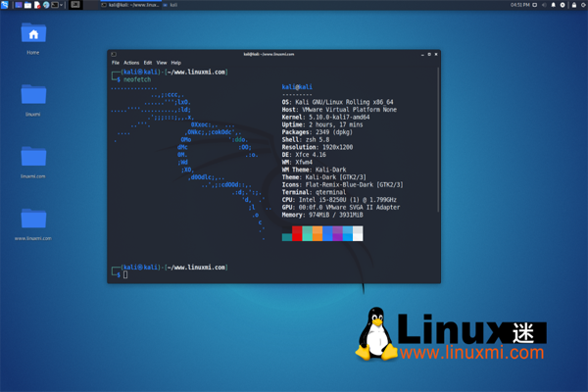Open the Kali applications menu icon
This screenshot has height=392, width=588.
point(5,5)
